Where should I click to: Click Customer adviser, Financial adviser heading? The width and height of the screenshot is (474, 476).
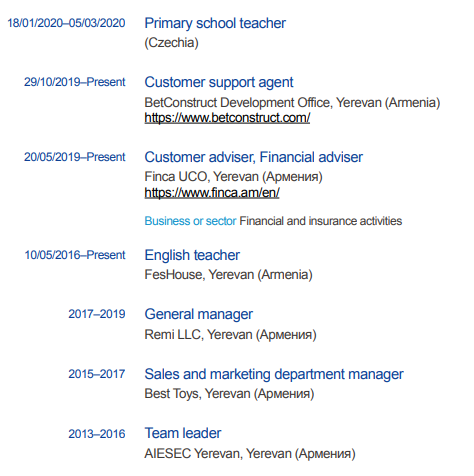tap(253, 157)
